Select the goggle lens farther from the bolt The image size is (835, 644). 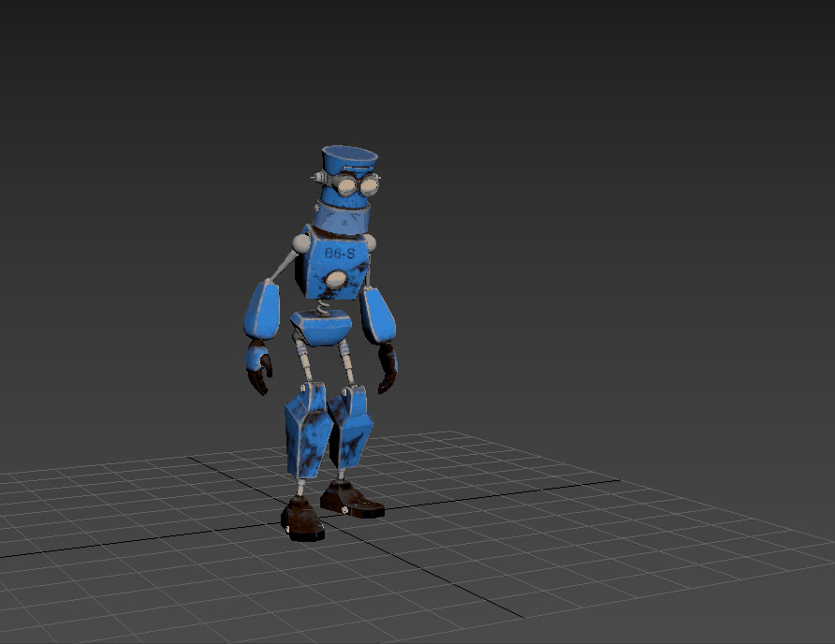pyautogui.click(x=368, y=186)
